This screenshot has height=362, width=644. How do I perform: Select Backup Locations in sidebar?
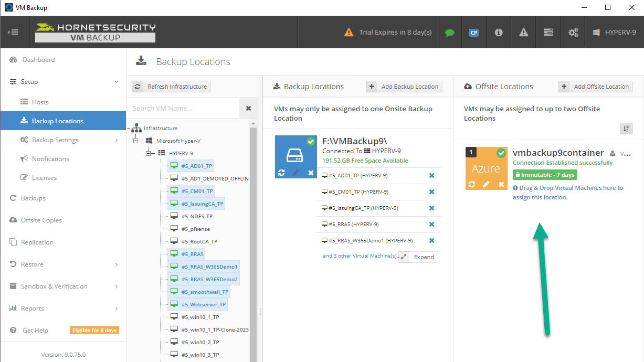[x=63, y=121]
